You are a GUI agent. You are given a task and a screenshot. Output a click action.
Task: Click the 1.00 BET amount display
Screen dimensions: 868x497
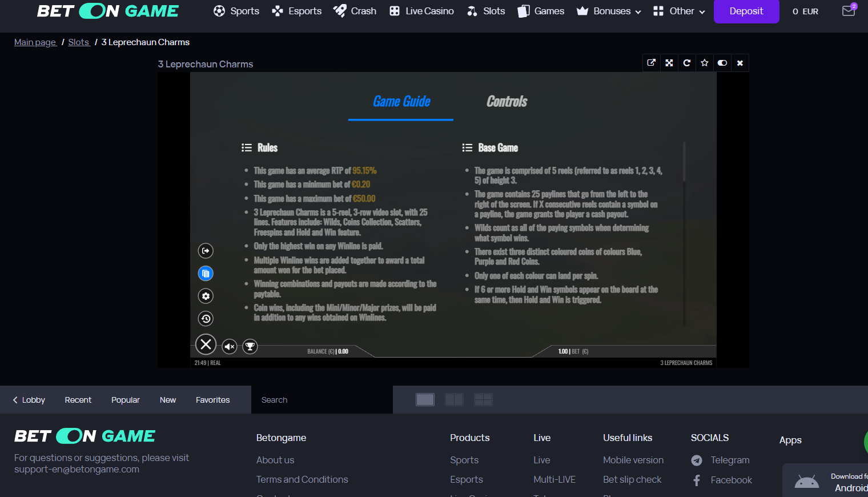point(573,351)
